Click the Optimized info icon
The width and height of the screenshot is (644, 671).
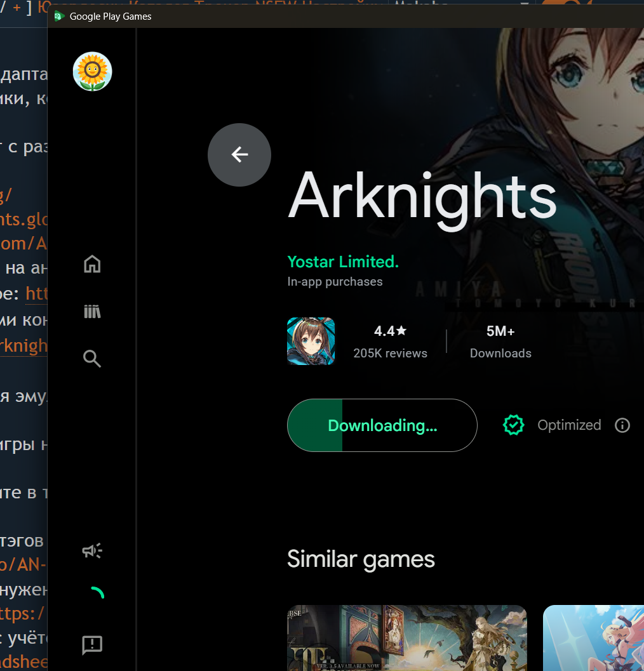pos(622,425)
